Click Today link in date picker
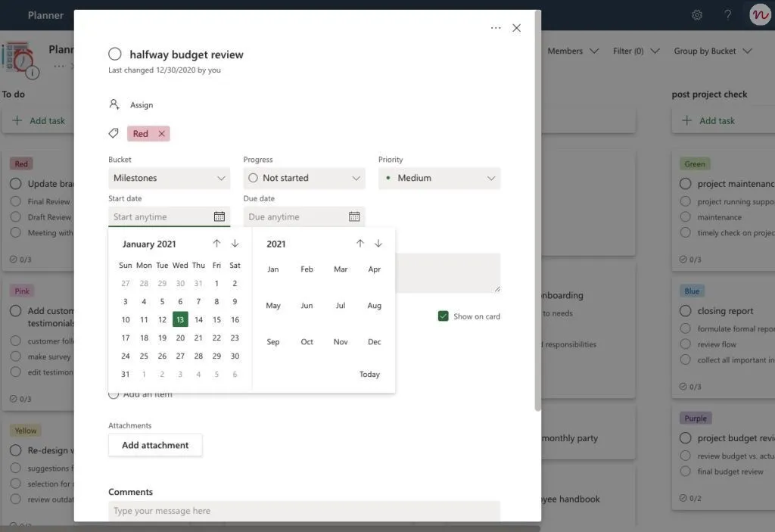 [x=369, y=375]
